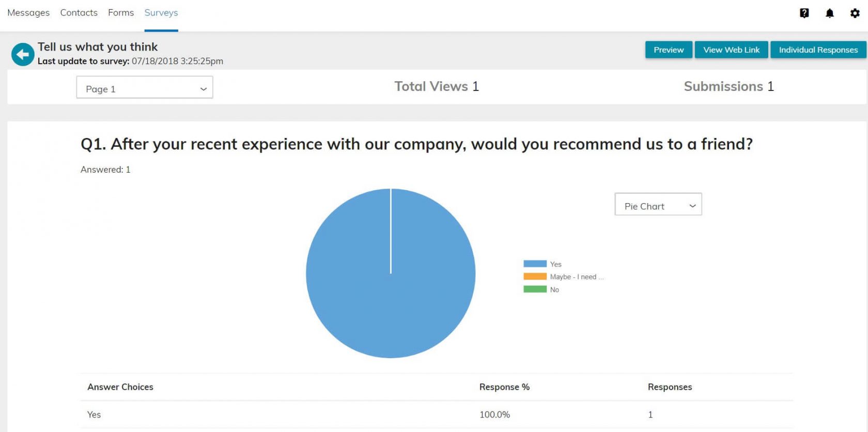Go to the Forms tab
868x432 pixels.
121,13
